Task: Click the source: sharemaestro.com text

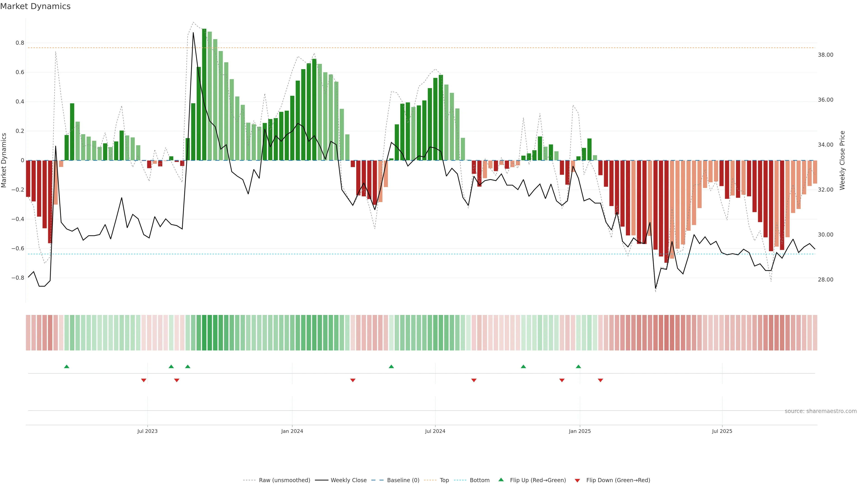Action: tap(821, 411)
